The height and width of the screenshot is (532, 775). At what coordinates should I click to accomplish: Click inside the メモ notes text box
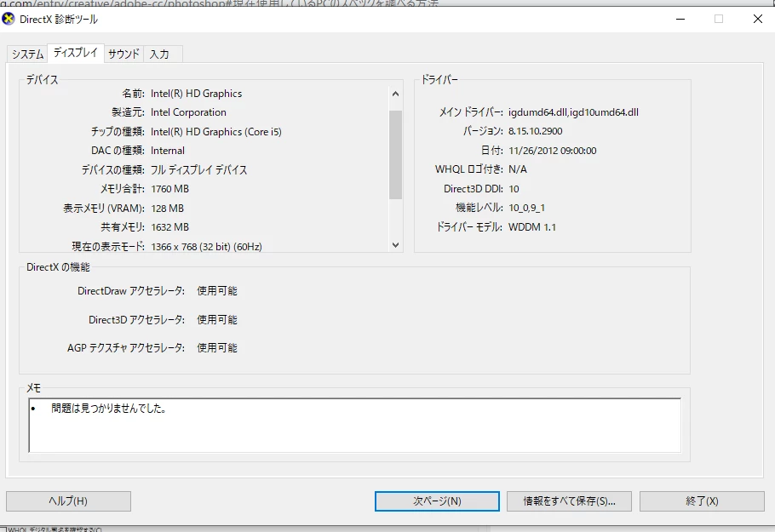coord(354,426)
